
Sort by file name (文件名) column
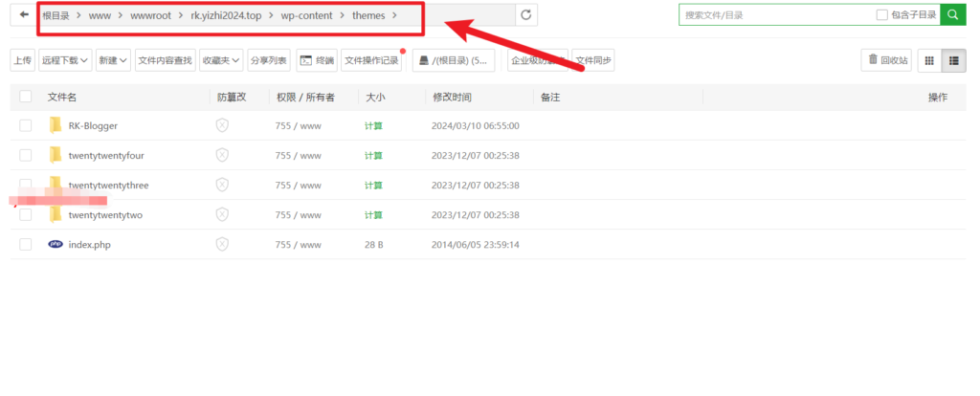(x=62, y=97)
